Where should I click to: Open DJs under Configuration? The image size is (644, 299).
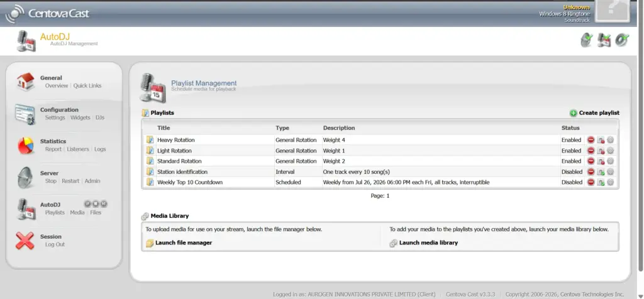[x=100, y=117]
